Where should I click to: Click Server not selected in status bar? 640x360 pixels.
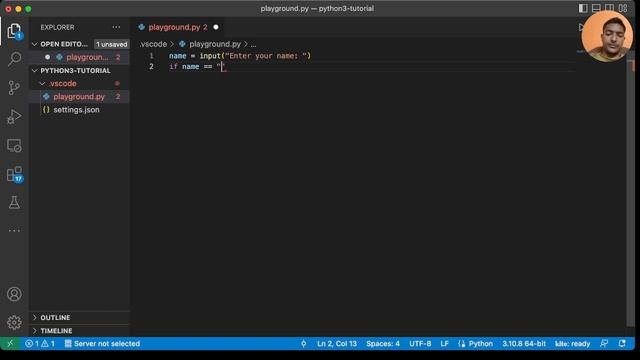(x=102, y=344)
